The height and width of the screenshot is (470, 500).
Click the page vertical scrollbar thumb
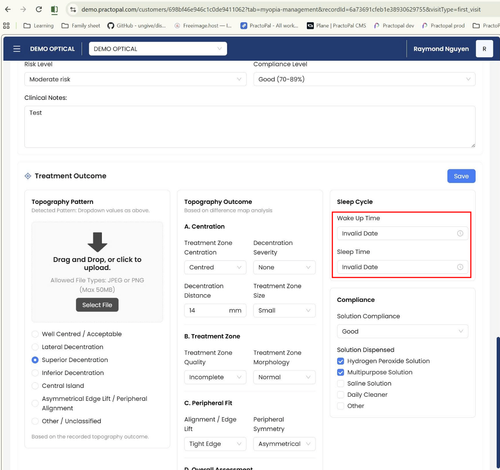(498, 403)
